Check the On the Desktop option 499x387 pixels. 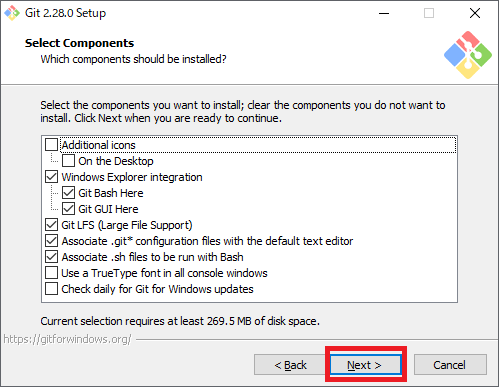point(68,161)
